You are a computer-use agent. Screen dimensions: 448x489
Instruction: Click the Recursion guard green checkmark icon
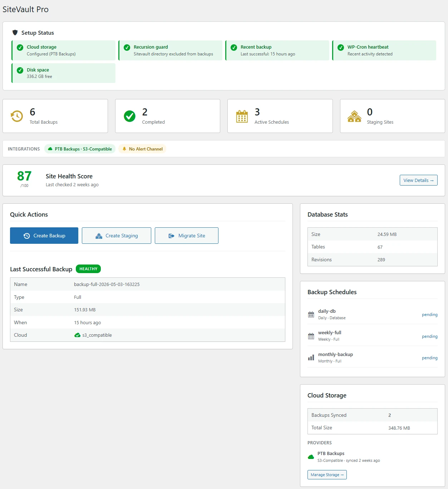[x=127, y=47]
